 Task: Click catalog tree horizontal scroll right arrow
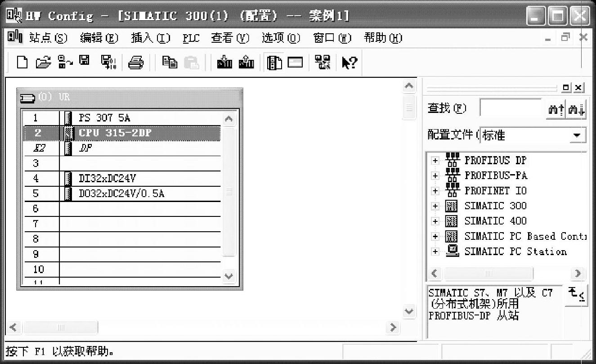[x=578, y=273]
